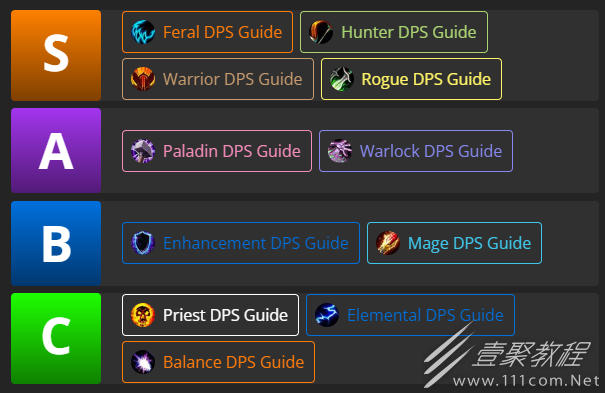Select the blue B tier tile
Image resolution: width=605 pixels, height=393 pixels.
[56, 243]
